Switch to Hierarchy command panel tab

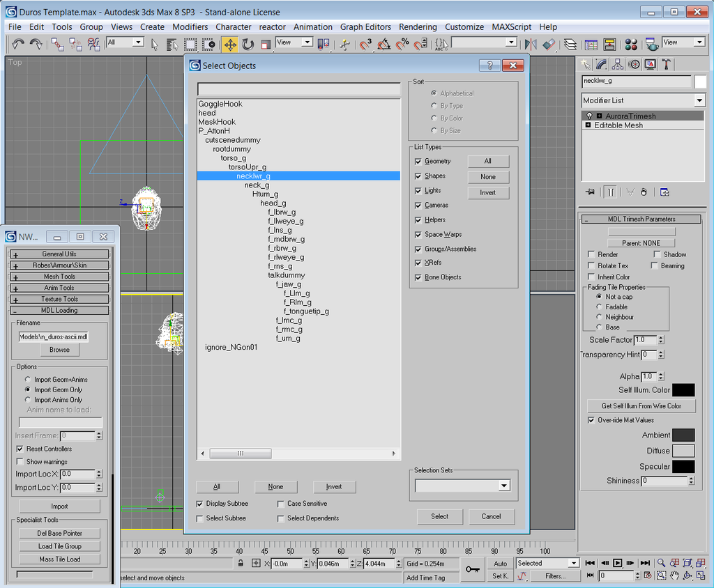tap(618, 64)
